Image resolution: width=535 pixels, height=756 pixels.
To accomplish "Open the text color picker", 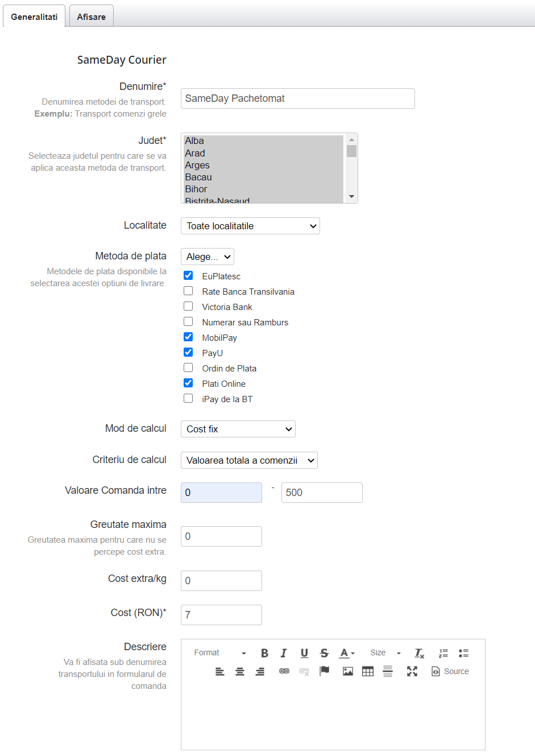I will pos(347,653).
